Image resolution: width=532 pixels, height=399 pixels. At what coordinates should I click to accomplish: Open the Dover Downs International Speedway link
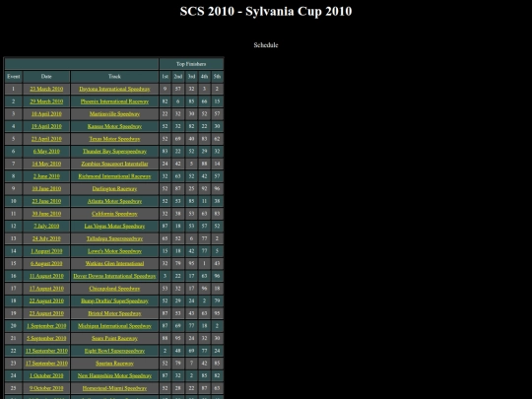tap(114, 276)
